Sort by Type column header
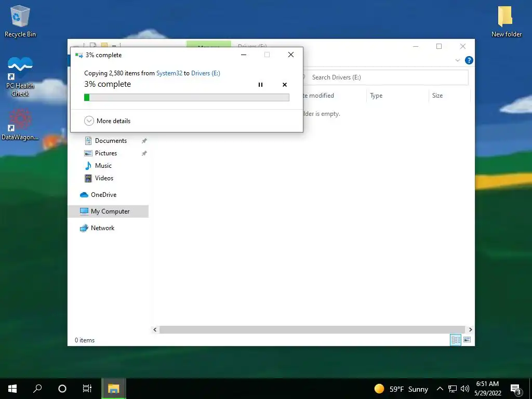Viewport: 532px width, 399px height. coord(376,96)
